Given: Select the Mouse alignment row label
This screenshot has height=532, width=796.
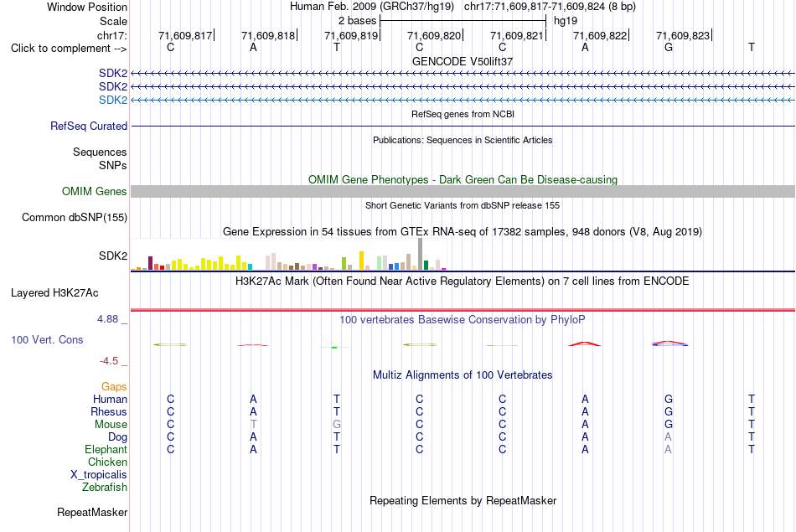Looking at the screenshot, I should 111,425.
